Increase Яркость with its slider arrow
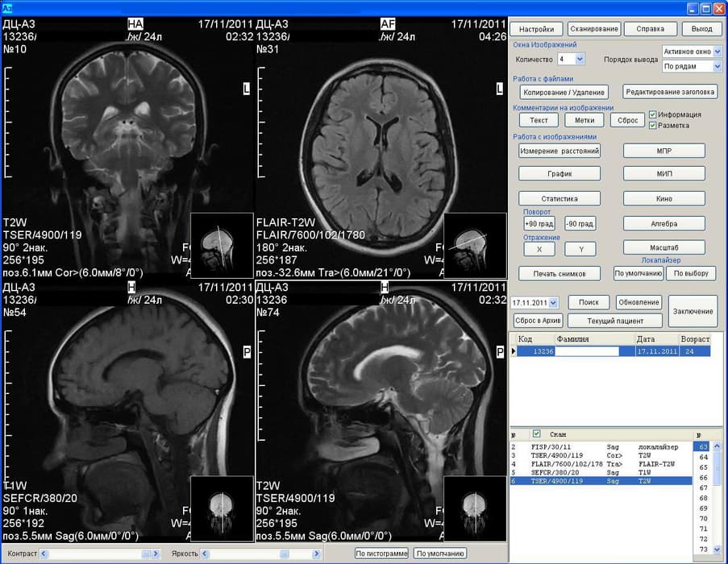The image size is (728, 564). click(317, 554)
